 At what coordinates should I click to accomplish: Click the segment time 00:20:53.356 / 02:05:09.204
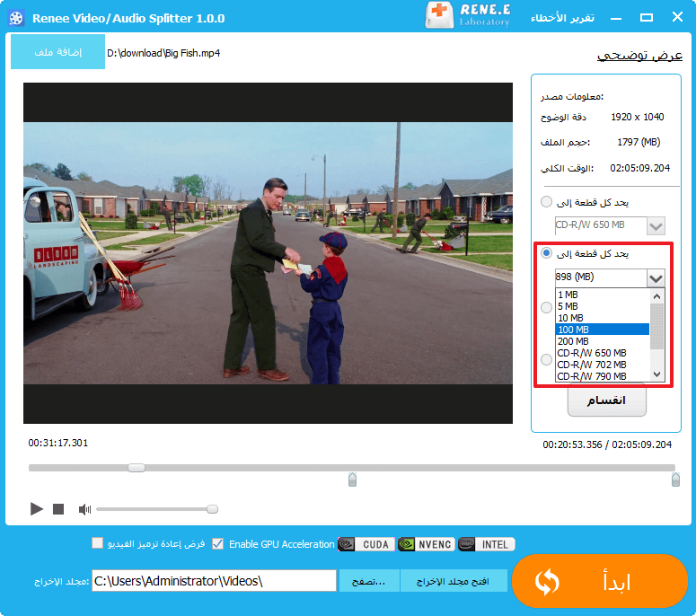[607, 444]
